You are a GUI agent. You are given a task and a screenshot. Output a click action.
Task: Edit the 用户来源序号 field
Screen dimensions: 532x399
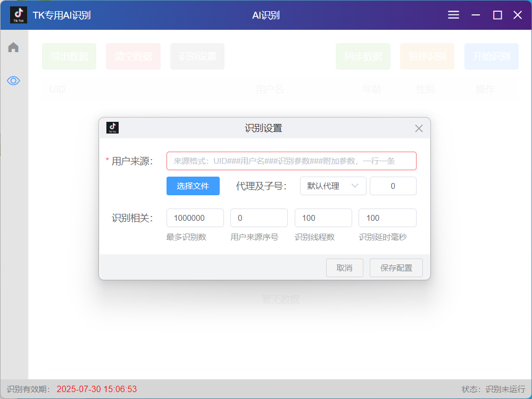[x=259, y=218]
